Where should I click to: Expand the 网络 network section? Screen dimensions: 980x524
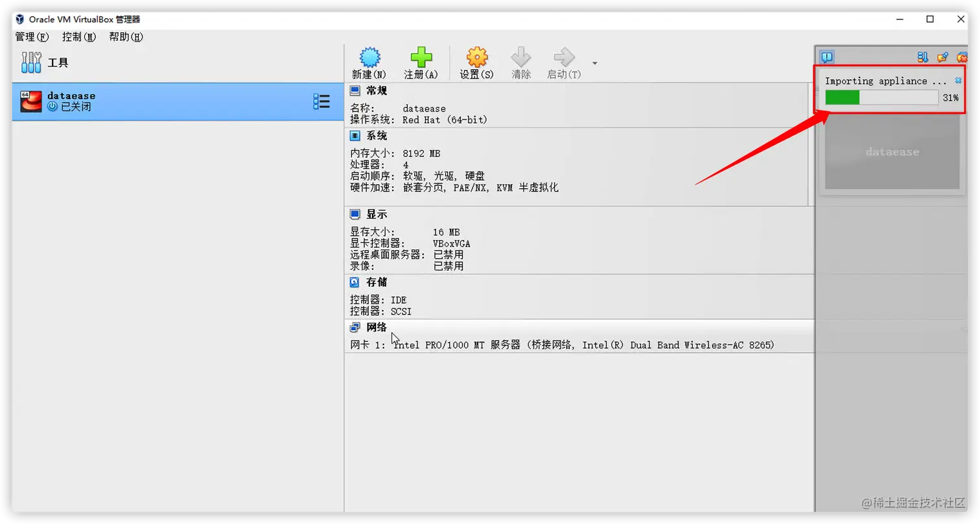[377, 327]
